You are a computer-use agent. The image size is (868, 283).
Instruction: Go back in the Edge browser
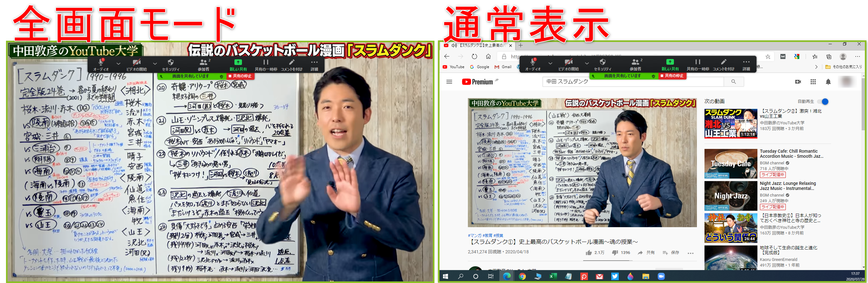pos(447,56)
